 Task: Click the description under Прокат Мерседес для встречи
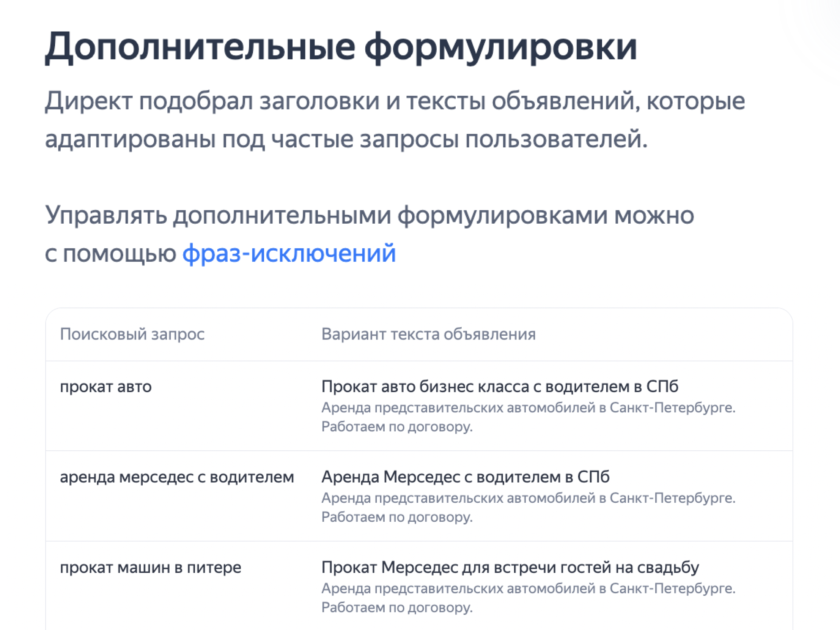[528, 589]
